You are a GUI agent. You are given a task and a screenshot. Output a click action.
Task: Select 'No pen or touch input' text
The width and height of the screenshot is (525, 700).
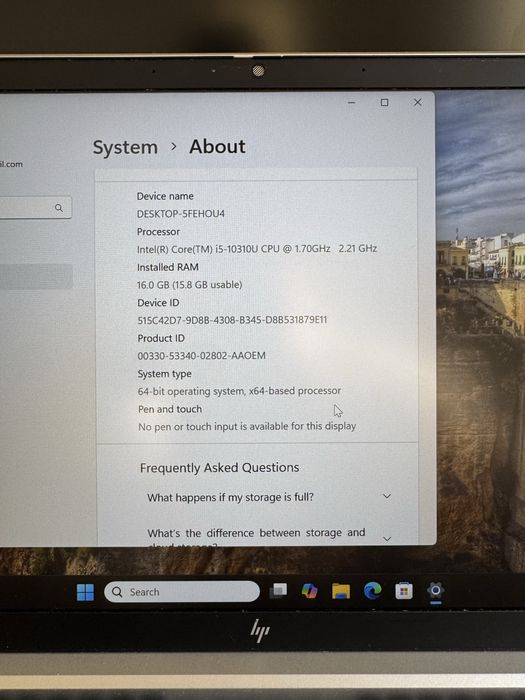247,426
